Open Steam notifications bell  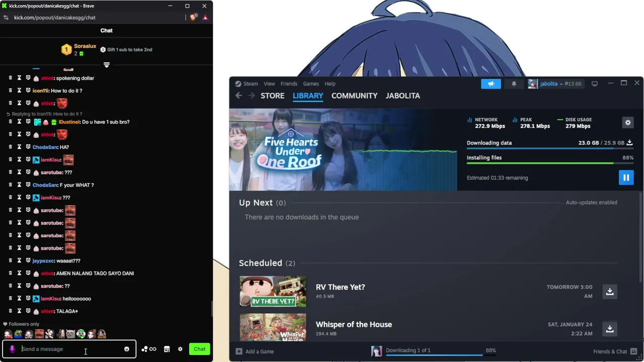[514, 84]
